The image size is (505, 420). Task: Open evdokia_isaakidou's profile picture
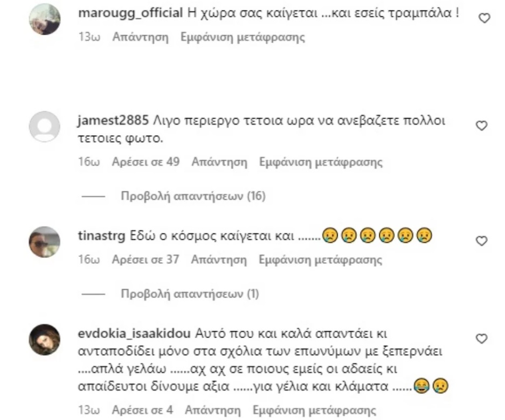coord(45,340)
